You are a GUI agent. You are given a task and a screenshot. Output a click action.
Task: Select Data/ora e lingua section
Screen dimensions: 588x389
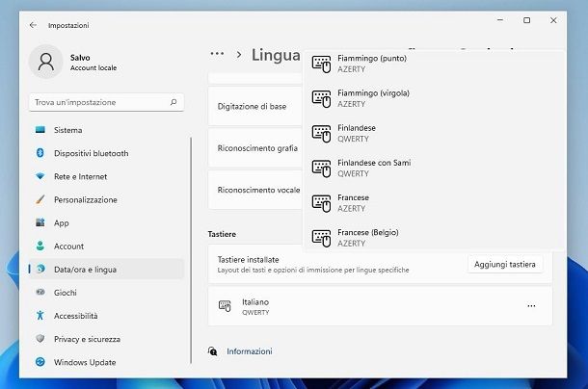coord(106,269)
